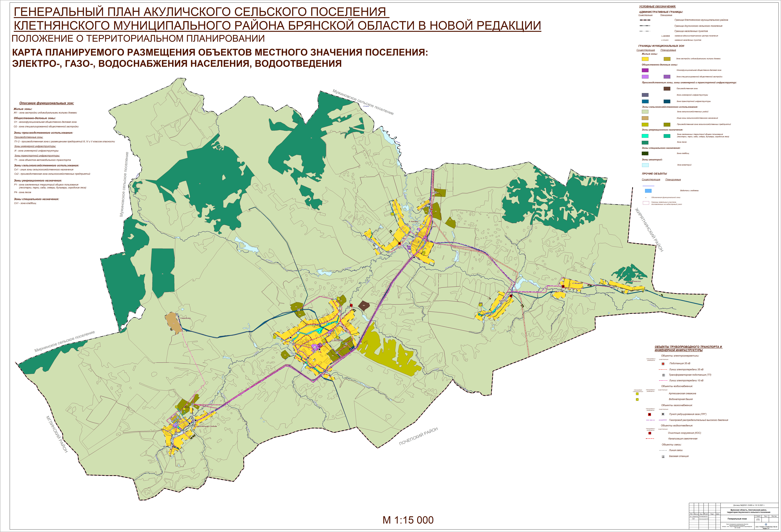Click the blue Водотоки и водоемы swatch

648,191
